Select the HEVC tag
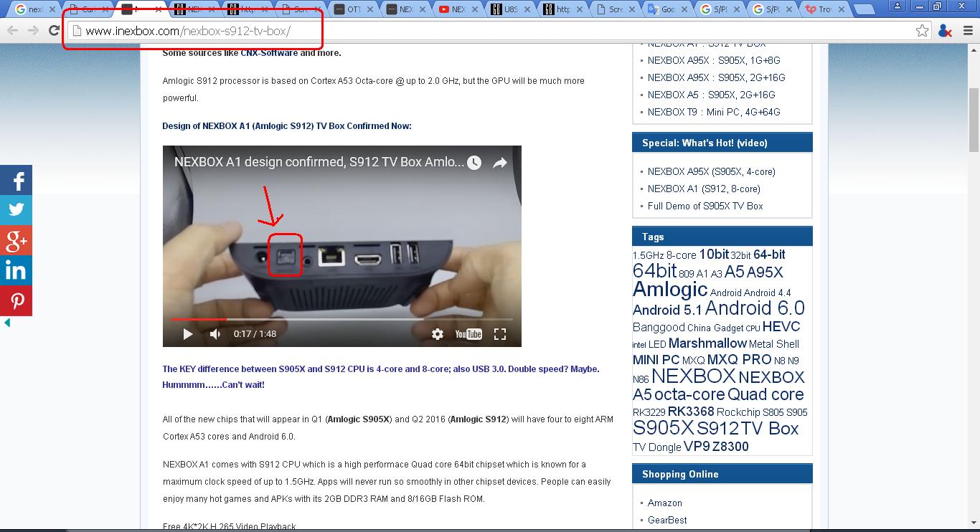The image size is (980, 532). point(781,326)
